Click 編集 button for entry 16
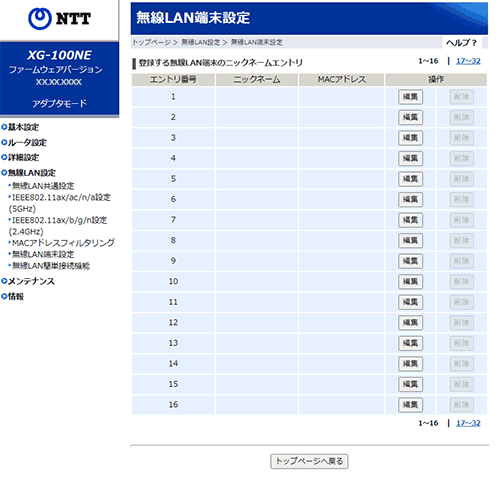The height and width of the screenshot is (478, 500). pos(410,405)
